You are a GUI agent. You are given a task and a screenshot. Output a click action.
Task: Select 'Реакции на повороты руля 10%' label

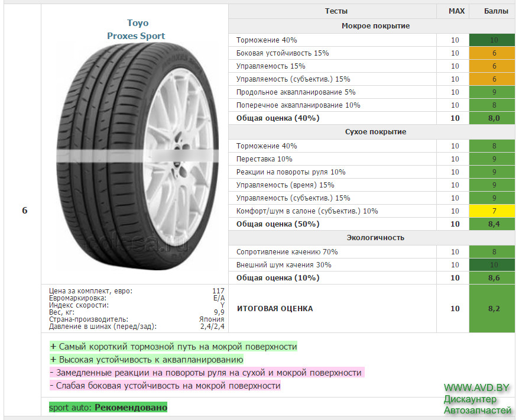291,172
